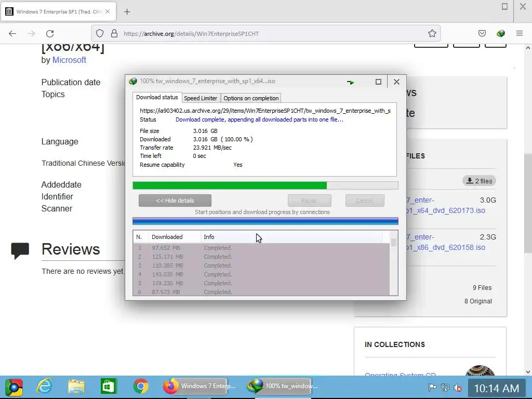Click the green download progress bar
This screenshot has height=399, width=532.
[x=265, y=185]
